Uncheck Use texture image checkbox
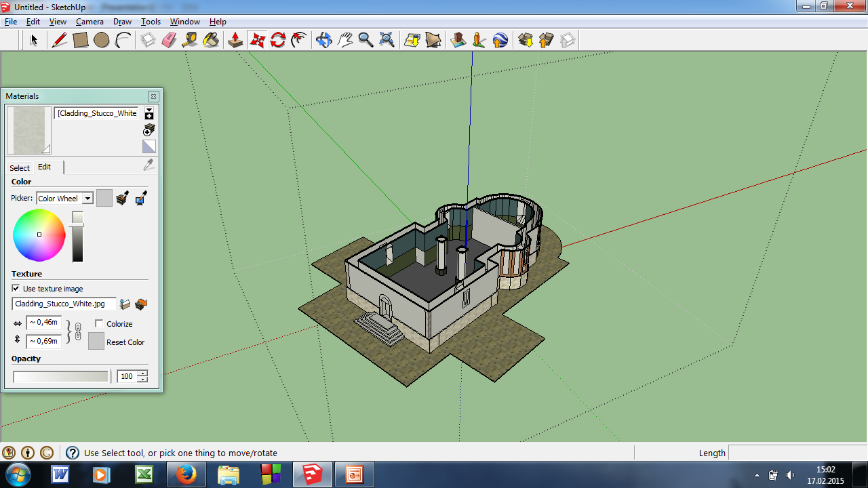The height and width of the screenshot is (488, 868). click(x=16, y=289)
